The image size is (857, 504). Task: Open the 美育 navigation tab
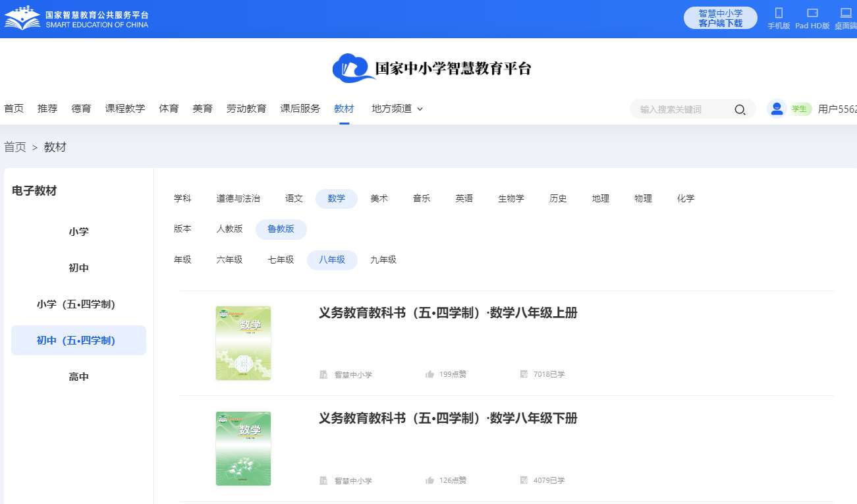pos(203,109)
